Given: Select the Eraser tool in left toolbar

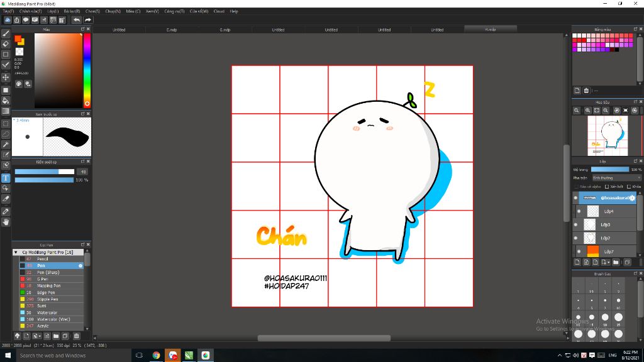Looking at the screenshot, I should pyautogui.click(x=6, y=44).
